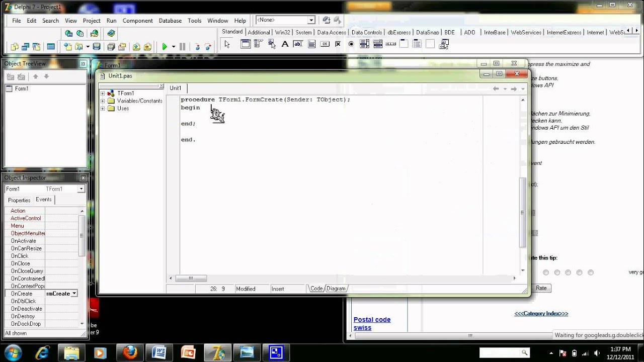Open the dropdown arrow beside Run button

(x=174, y=47)
